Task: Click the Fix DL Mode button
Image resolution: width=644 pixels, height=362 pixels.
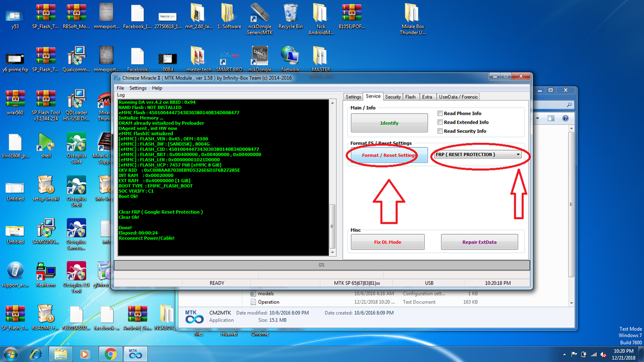Action: pos(387,242)
